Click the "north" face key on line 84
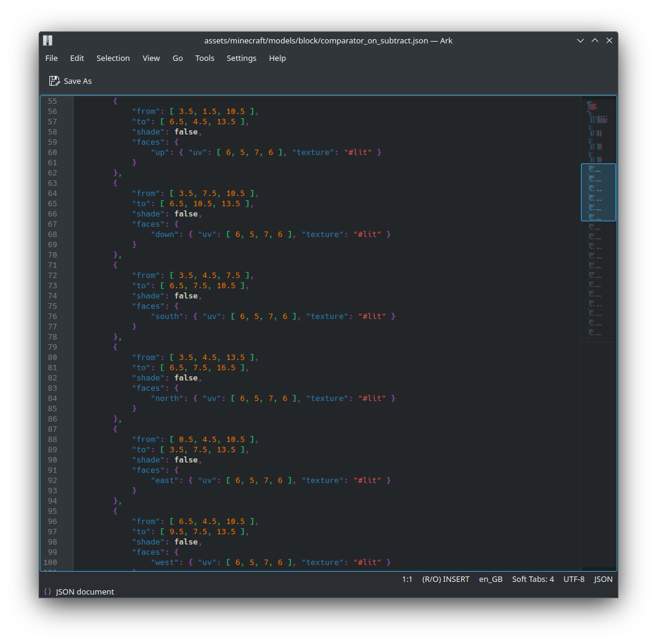The image size is (657, 644). (x=168, y=399)
